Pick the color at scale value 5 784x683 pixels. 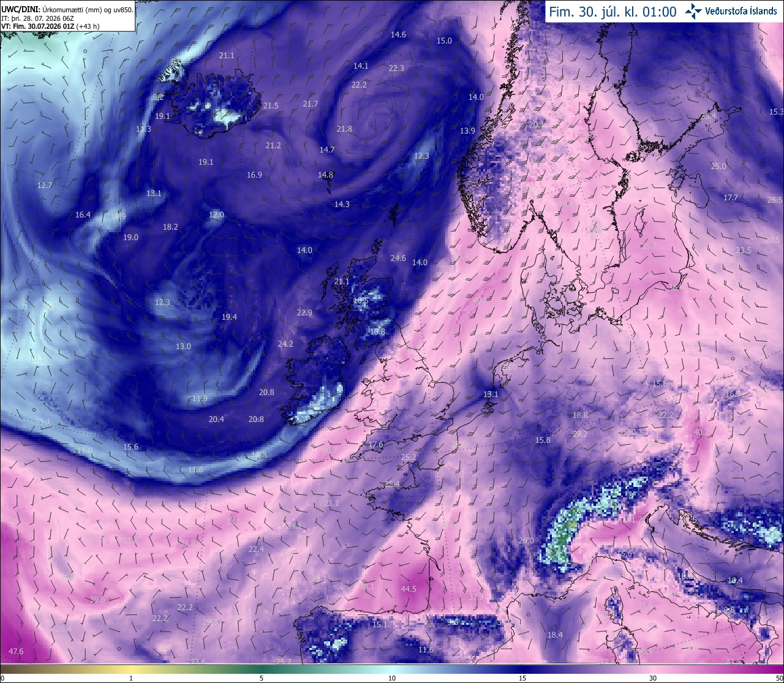click(262, 669)
